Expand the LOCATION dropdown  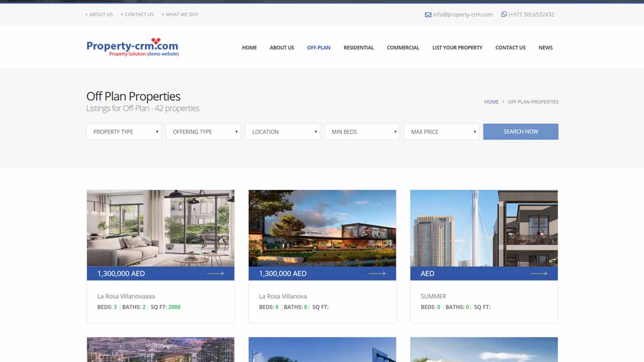tap(283, 132)
